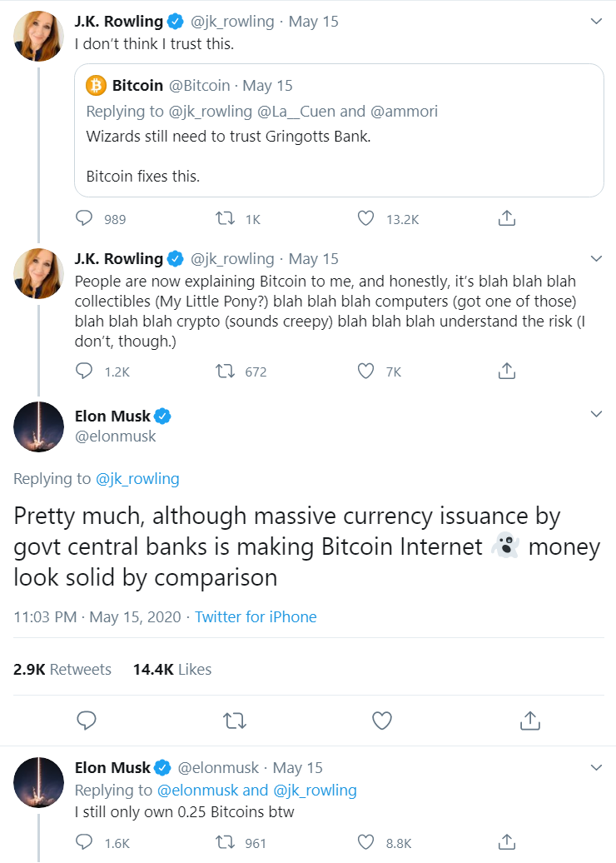Expand menu chevron on Rowling's second tweet
This screenshot has height=863, width=616.
point(596,258)
